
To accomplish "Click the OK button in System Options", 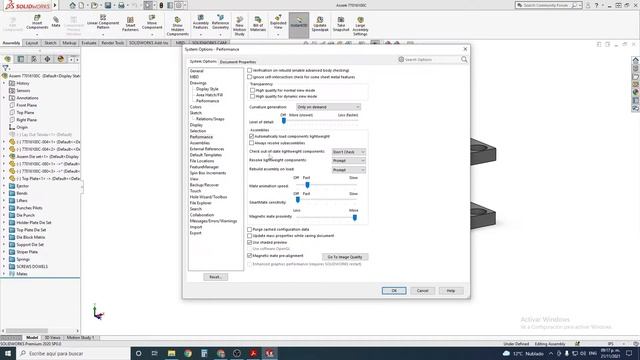I will pos(394,291).
